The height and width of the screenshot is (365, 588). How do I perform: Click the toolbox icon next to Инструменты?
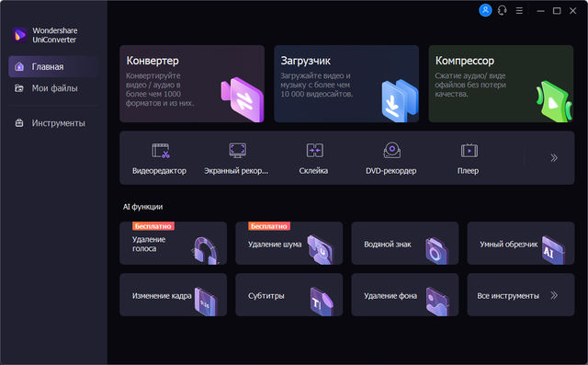click(x=19, y=123)
